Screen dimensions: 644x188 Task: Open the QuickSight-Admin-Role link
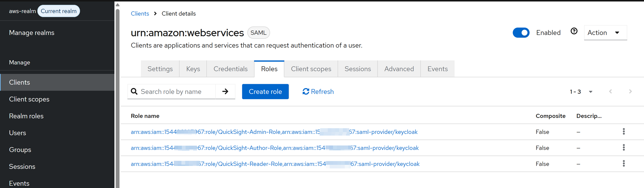[x=274, y=132]
